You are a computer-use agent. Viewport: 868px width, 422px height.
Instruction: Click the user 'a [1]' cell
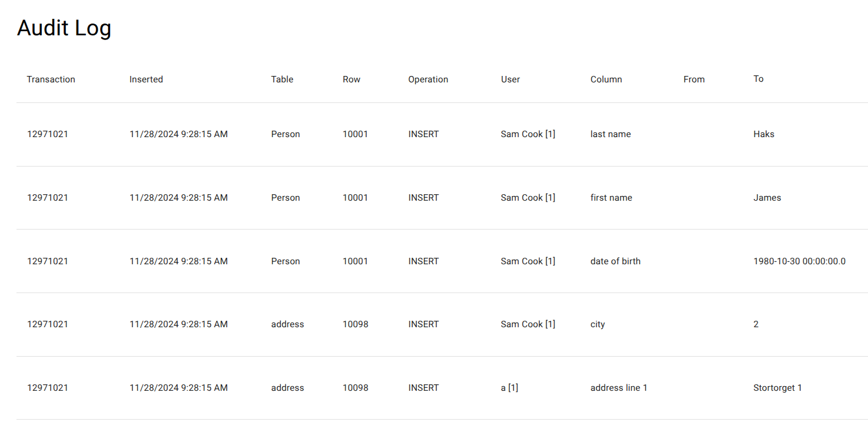[x=509, y=388]
